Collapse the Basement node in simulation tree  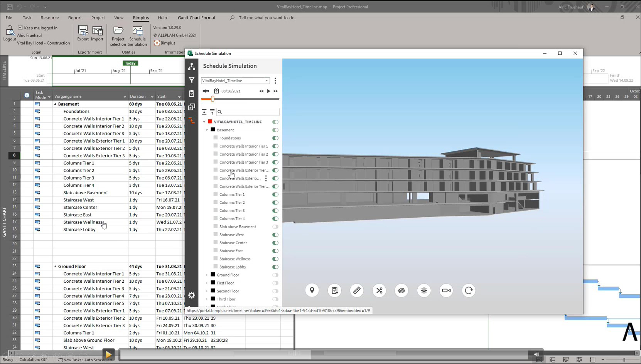tap(207, 130)
